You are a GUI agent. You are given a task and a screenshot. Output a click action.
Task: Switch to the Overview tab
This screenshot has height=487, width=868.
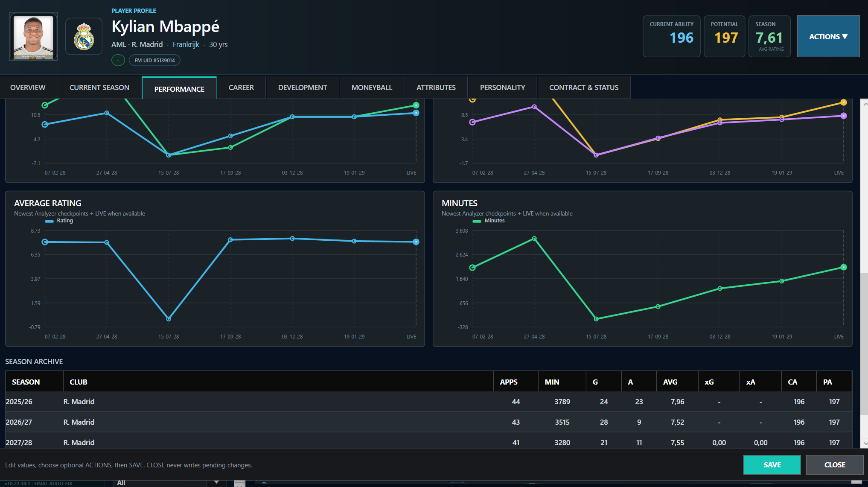click(28, 87)
